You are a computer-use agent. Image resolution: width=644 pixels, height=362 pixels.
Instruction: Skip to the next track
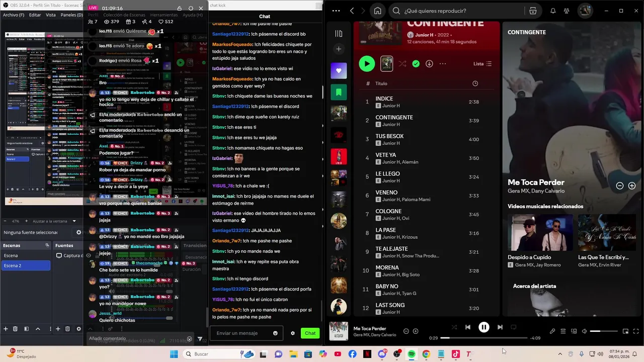(500, 327)
